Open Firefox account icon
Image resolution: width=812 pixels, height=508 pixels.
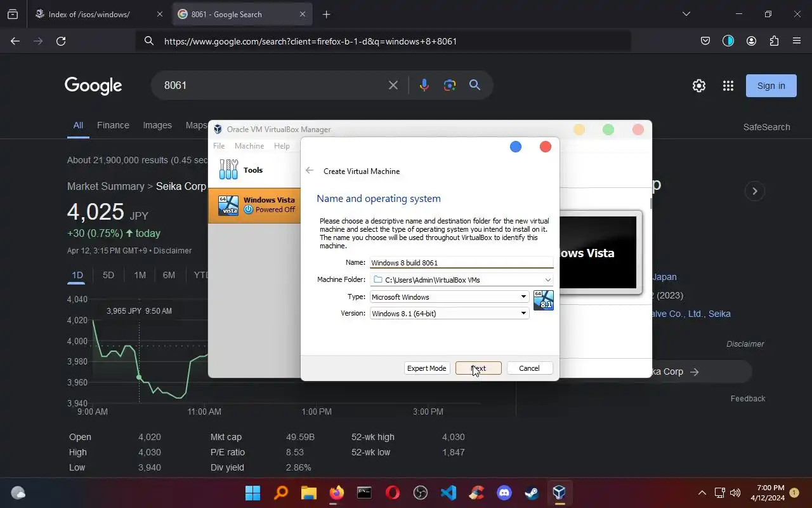751,41
